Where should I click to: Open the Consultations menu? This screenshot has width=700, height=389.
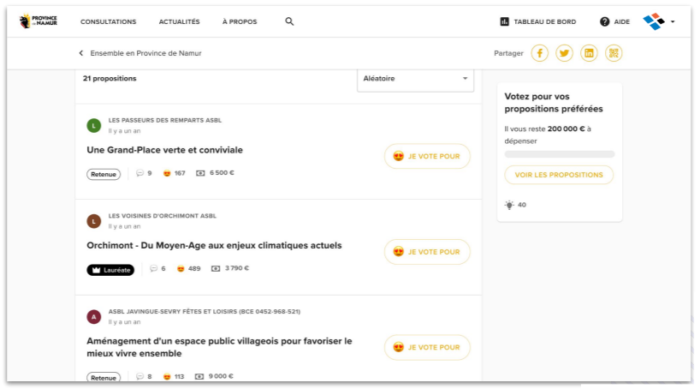(108, 21)
